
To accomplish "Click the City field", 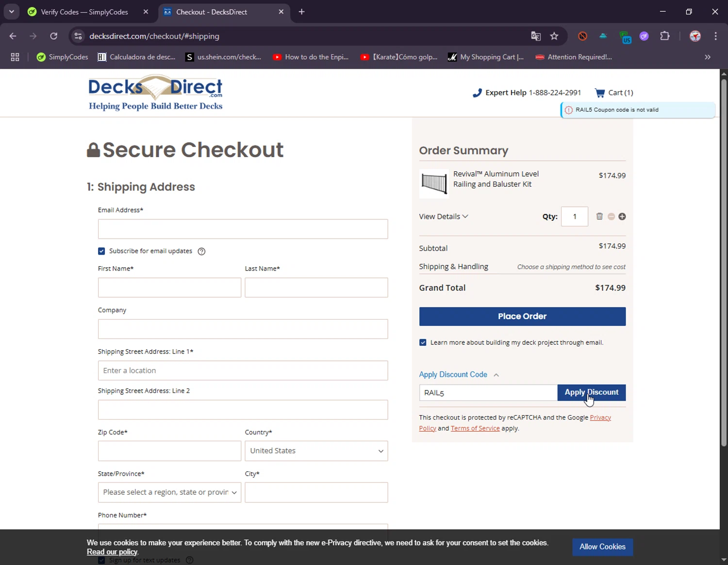I will 316,492.
